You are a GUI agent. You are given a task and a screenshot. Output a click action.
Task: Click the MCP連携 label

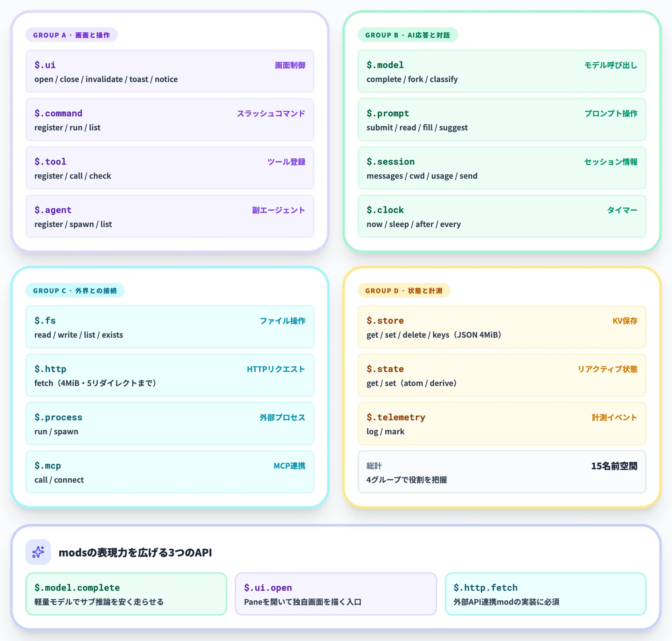pos(289,465)
